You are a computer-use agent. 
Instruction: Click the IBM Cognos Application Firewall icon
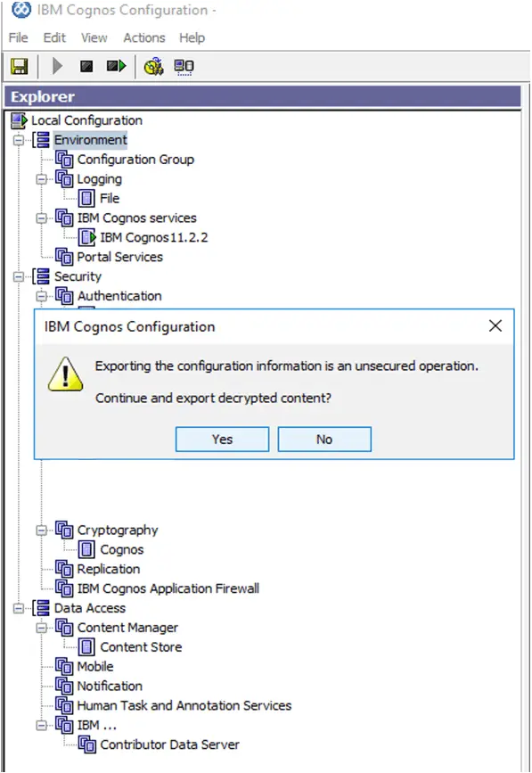[x=64, y=588]
